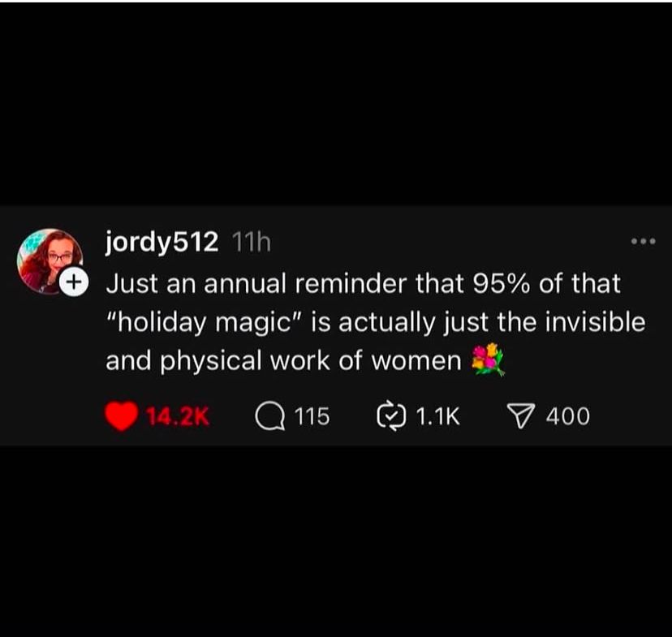View the 115 replies count
The image size is (672, 637).
click(x=312, y=416)
